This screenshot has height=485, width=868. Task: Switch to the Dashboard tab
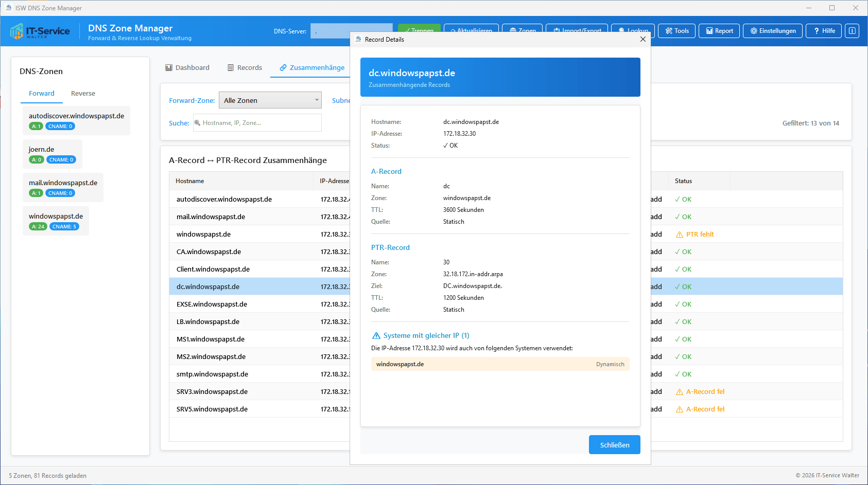pyautogui.click(x=187, y=67)
